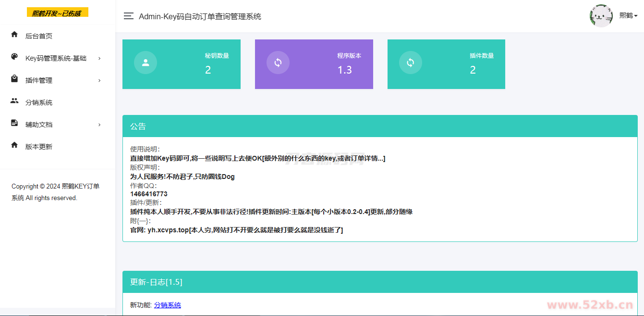Click the 辅助文档 document icon
Image resolution: width=644 pixels, height=316 pixels.
click(x=14, y=123)
